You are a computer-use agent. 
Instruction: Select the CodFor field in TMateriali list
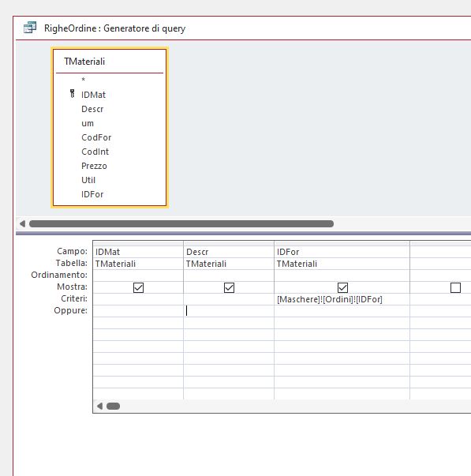pyautogui.click(x=96, y=137)
